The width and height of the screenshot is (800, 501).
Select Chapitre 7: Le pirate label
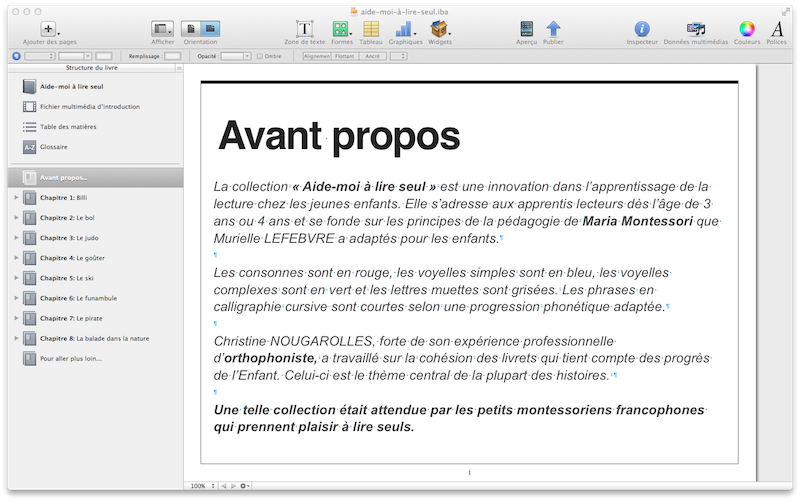[71, 318]
